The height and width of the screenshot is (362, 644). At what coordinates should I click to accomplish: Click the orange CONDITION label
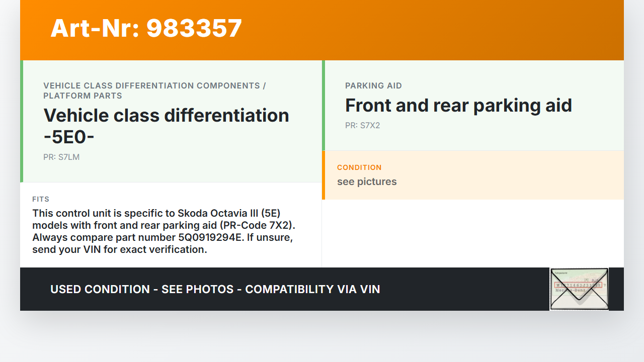pos(359,167)
